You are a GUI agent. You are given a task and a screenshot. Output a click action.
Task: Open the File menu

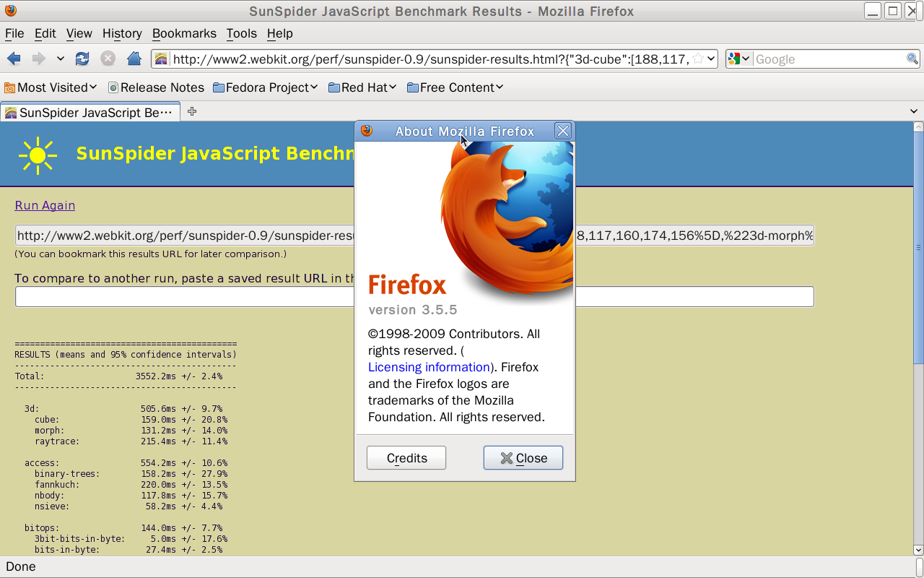point(14,33)
